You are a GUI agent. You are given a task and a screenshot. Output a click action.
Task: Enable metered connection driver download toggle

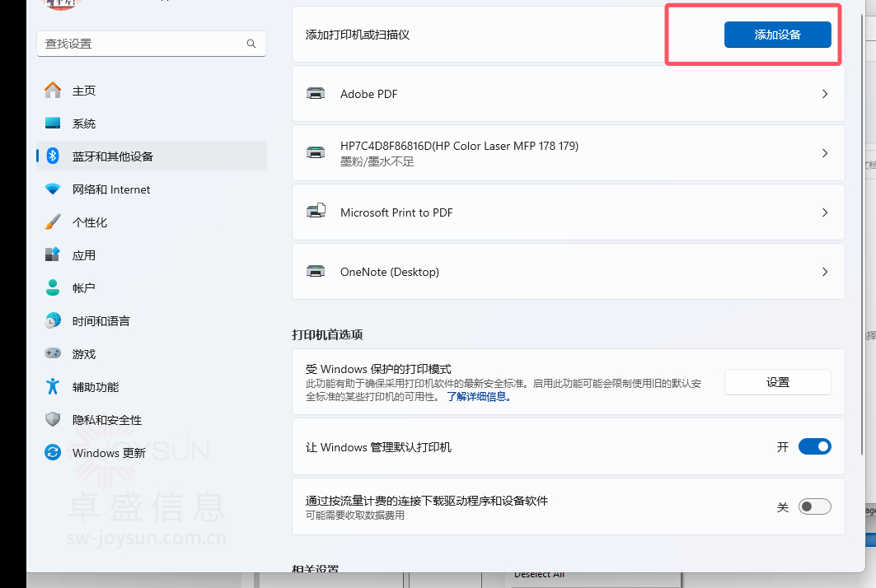click(x=814, y=507)
